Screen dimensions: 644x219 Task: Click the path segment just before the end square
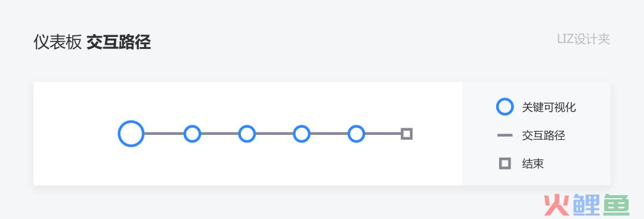click(383, 134)
